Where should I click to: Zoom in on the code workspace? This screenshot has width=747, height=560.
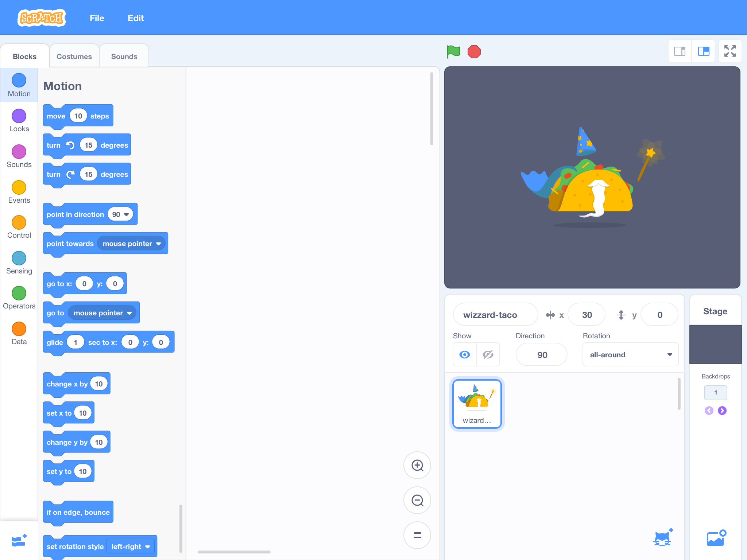[x=417, y=465]
